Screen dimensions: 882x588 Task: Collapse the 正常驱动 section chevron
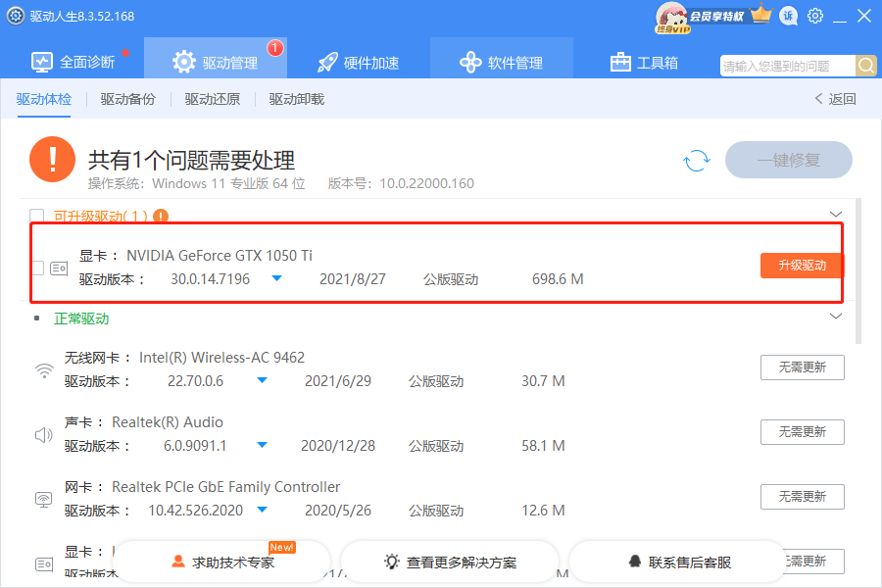click(x=836, y=316)
